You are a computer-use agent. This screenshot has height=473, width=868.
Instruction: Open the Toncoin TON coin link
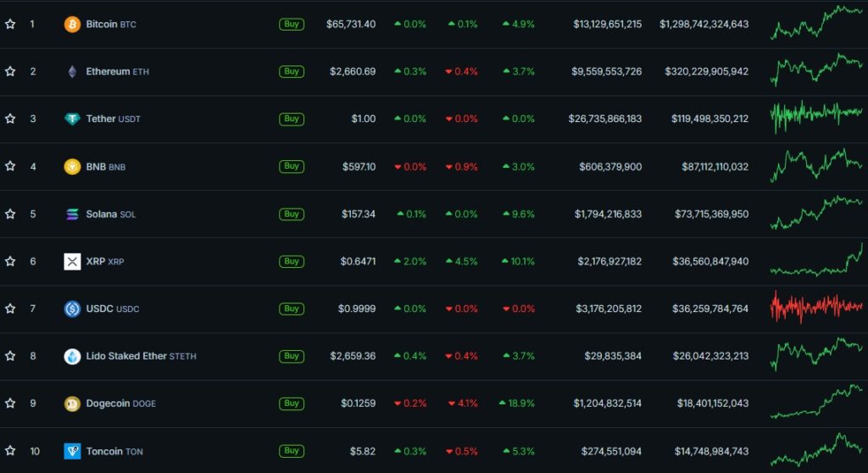coord(114,452)
